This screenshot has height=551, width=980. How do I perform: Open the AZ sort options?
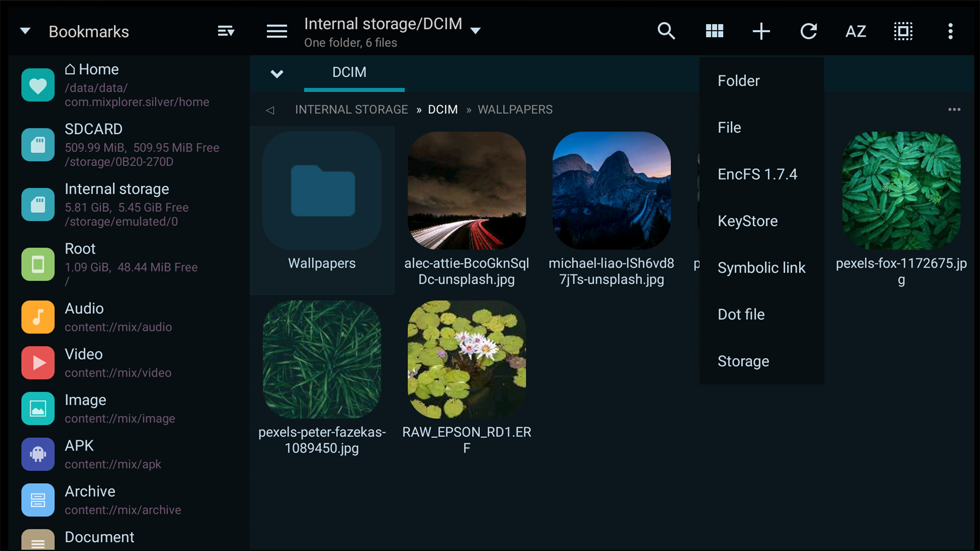[855, 31]
